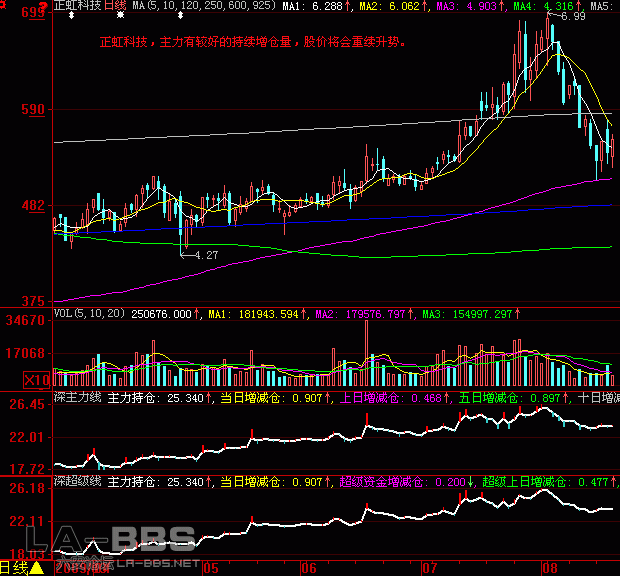The height and width of the screenshot is (576, 620).
Task: Click the red icon in top-left corner
Action: 5,6
